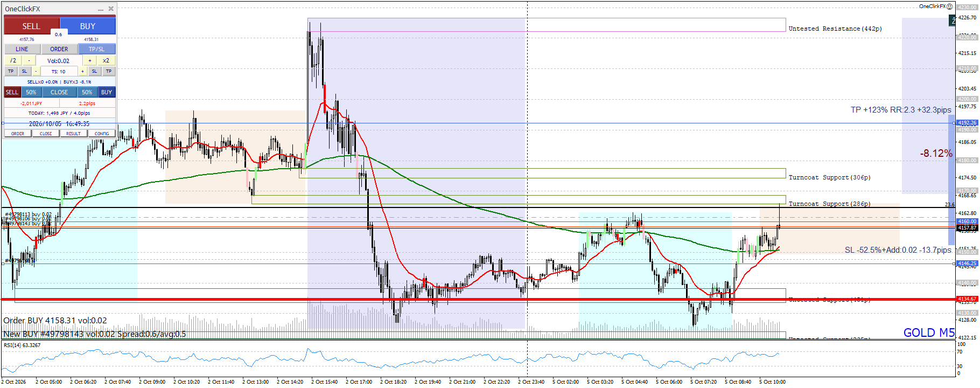Decrease volume with the minus beside Vol:0.02
The image size is (980, 388).
29,60
